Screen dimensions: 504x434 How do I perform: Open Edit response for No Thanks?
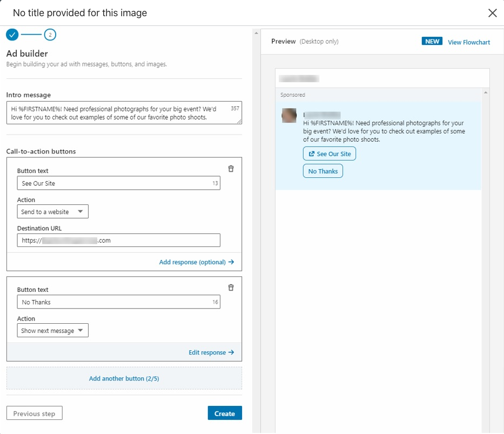point(211,352)
